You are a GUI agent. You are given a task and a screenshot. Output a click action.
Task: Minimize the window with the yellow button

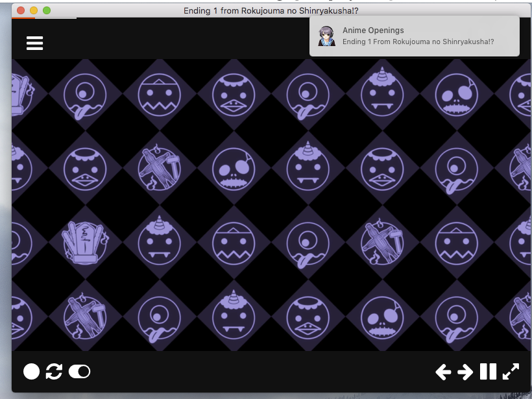(x=34, y=10)
